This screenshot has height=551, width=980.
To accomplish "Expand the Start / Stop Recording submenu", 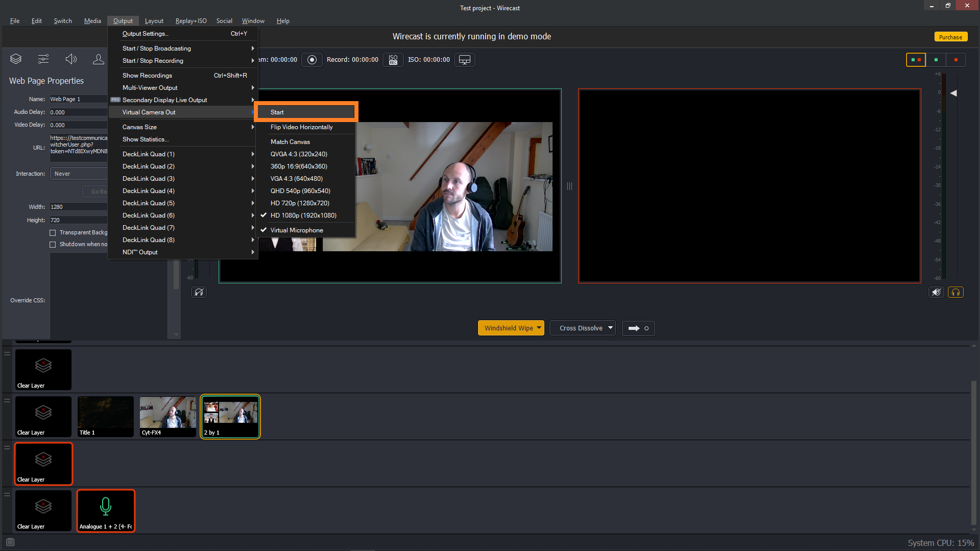I will 183,61.
